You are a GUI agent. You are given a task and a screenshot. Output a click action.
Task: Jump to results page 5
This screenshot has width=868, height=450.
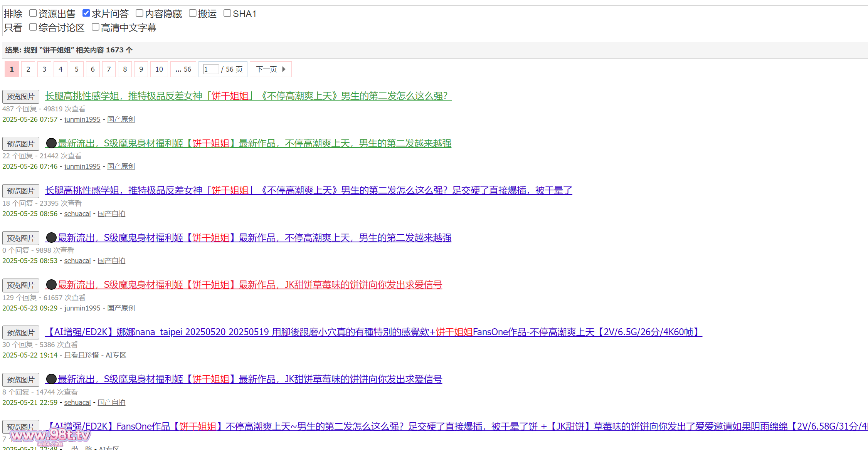[77, 69]
